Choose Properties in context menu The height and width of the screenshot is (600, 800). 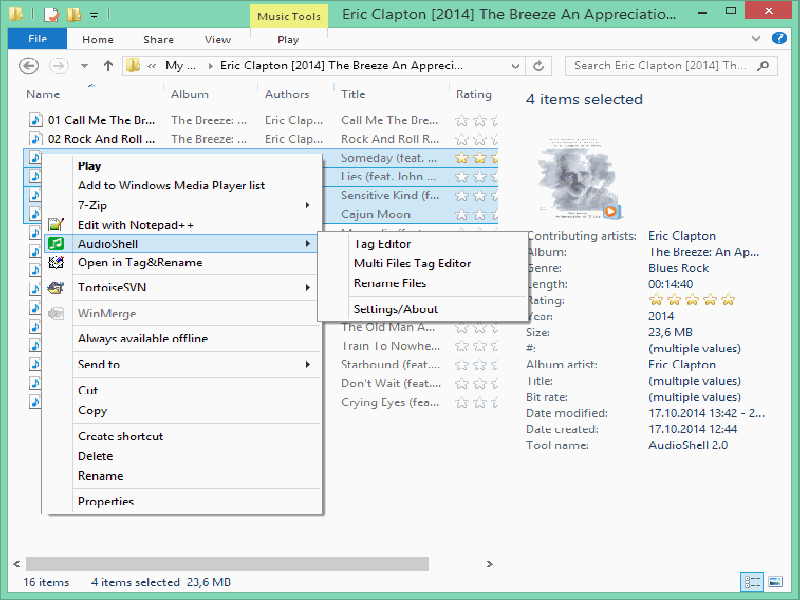(x=106, y=502)
